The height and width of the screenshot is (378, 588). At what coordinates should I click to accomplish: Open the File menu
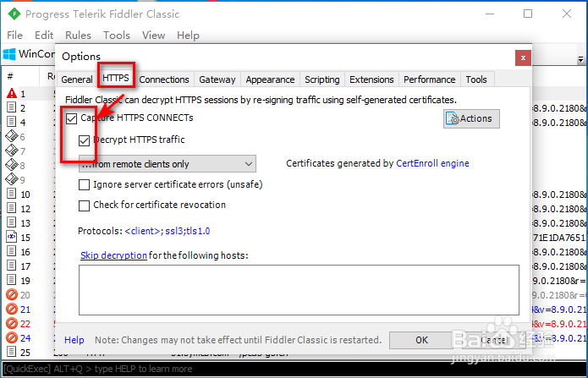tap(14, 36)
